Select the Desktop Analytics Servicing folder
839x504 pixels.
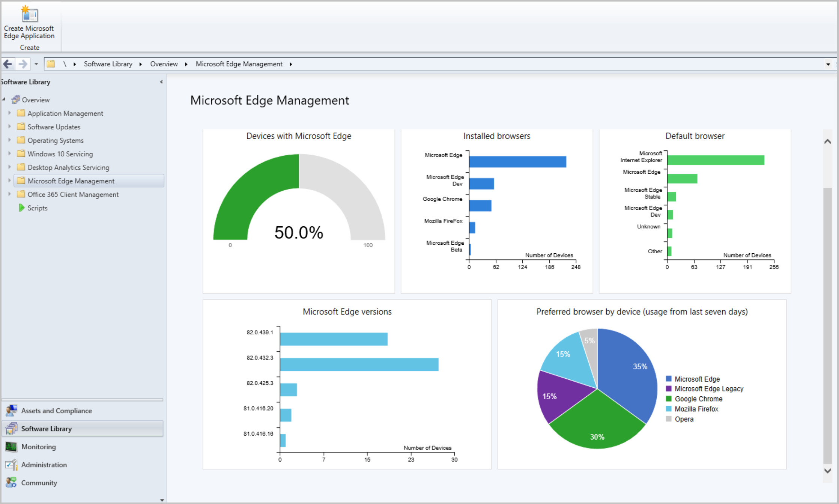click(x=69, y=167)
